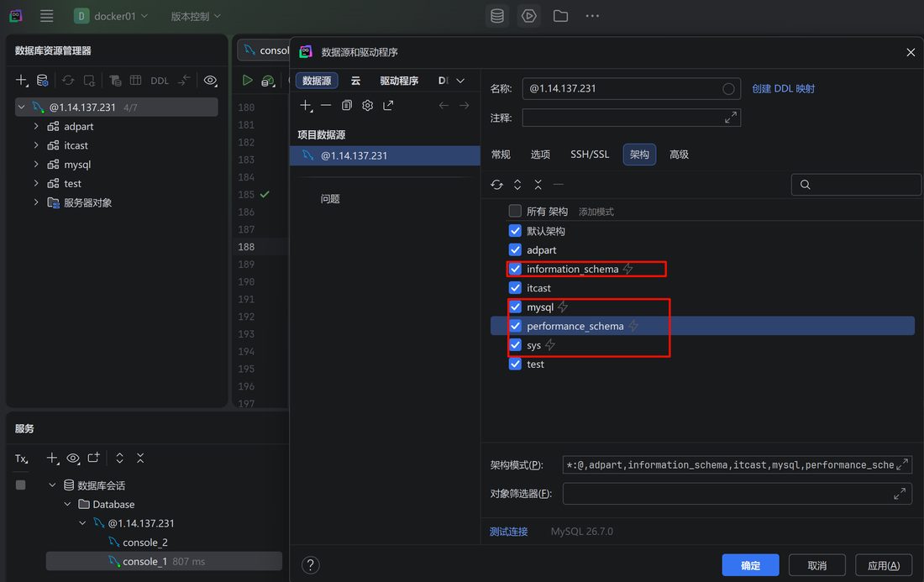Uncheck the sys schema checkbox
924x582 pixels.
point(515,344)
